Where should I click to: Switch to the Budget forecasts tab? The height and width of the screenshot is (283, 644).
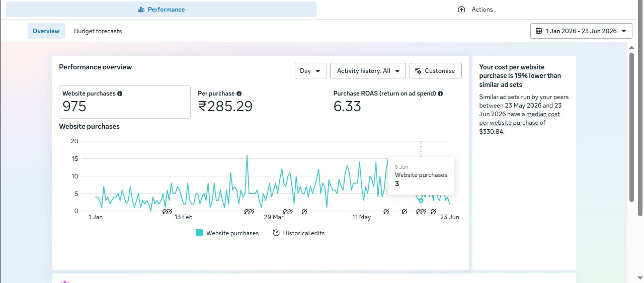click(x=98, y=31)
